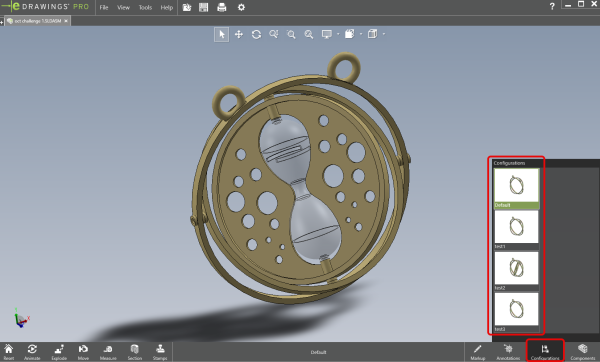Open the Help menu

point(166,7)
